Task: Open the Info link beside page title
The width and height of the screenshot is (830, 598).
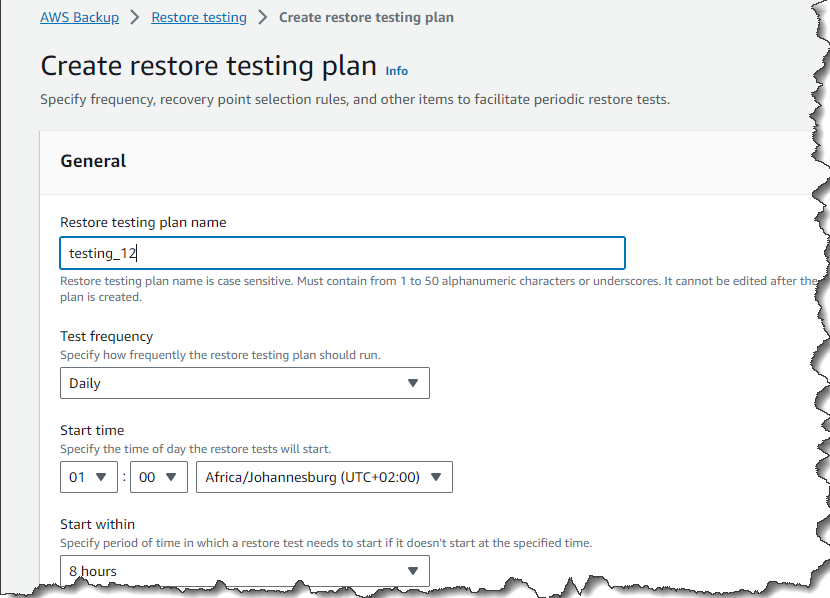Action: (x=397, y=71)
